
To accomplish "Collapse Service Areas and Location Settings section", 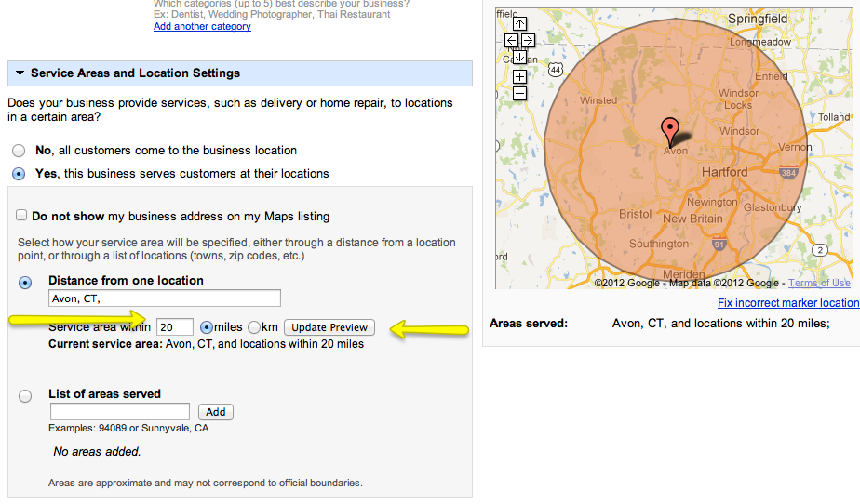I will point(19,73).
